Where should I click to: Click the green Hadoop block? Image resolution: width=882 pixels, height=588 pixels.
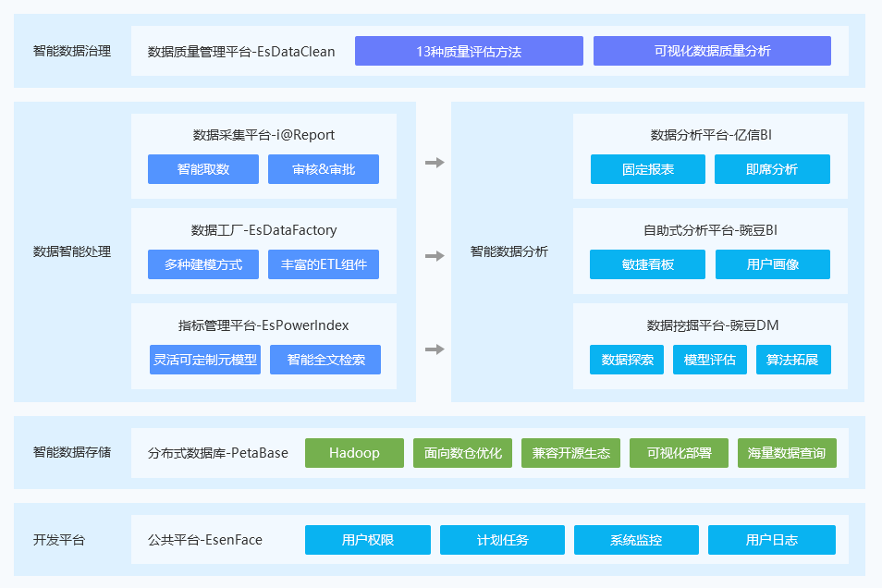(x=355, y=453)
